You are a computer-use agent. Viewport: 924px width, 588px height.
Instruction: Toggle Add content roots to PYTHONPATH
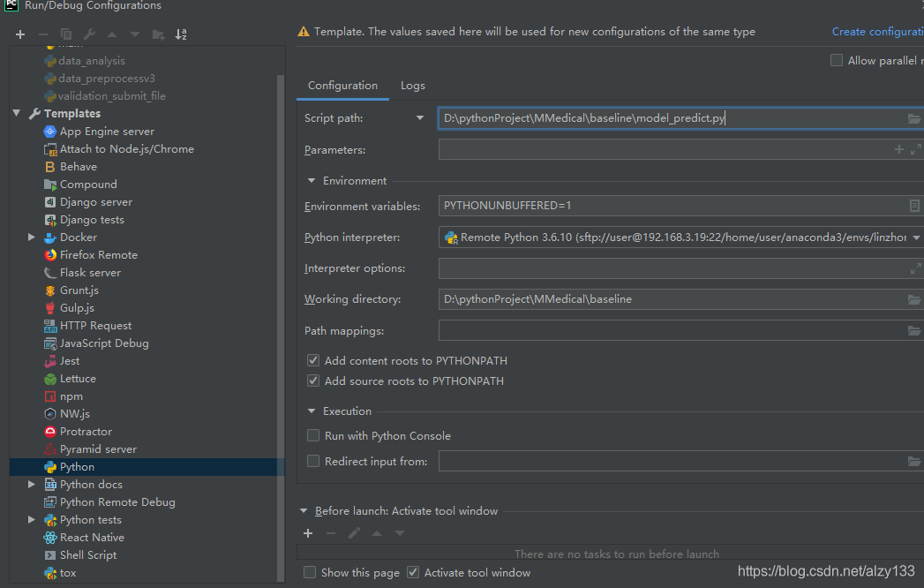point(313,360)
